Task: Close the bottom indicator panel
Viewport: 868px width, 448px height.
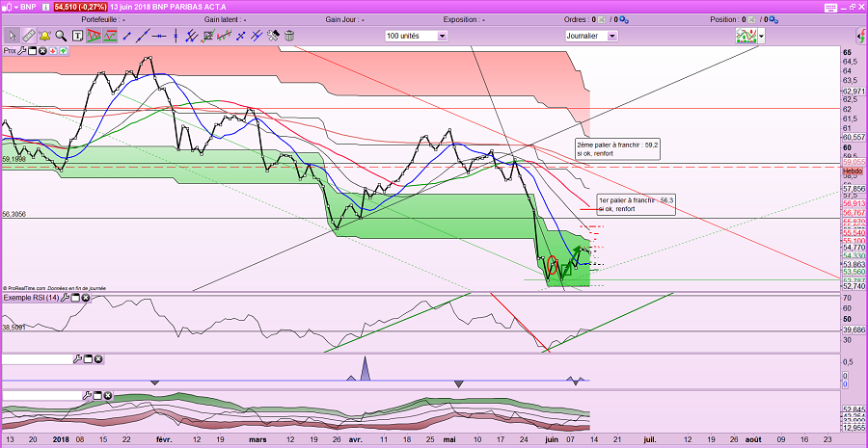Action: click(x=108, y=395)
